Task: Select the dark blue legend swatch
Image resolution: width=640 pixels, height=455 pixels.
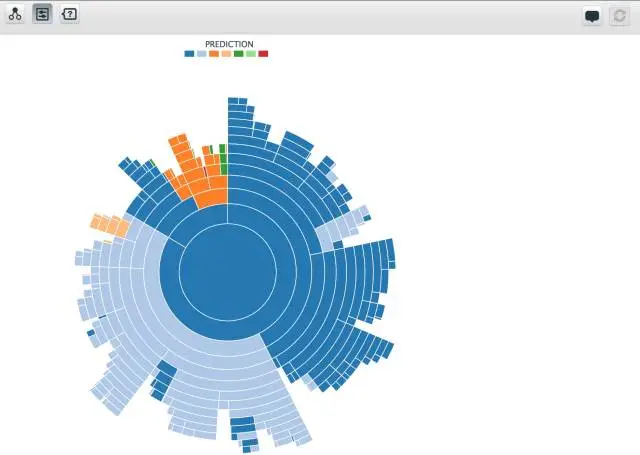Action: [189, 53]
